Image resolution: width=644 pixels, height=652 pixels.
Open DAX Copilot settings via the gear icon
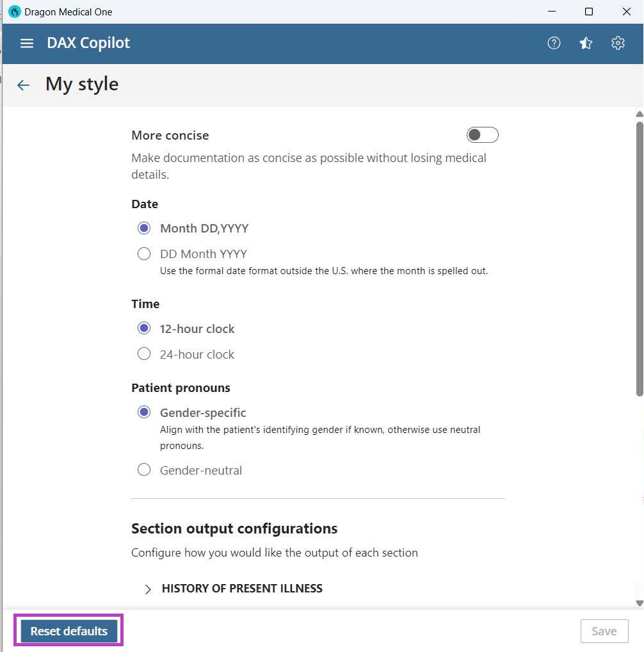point(617,43)
